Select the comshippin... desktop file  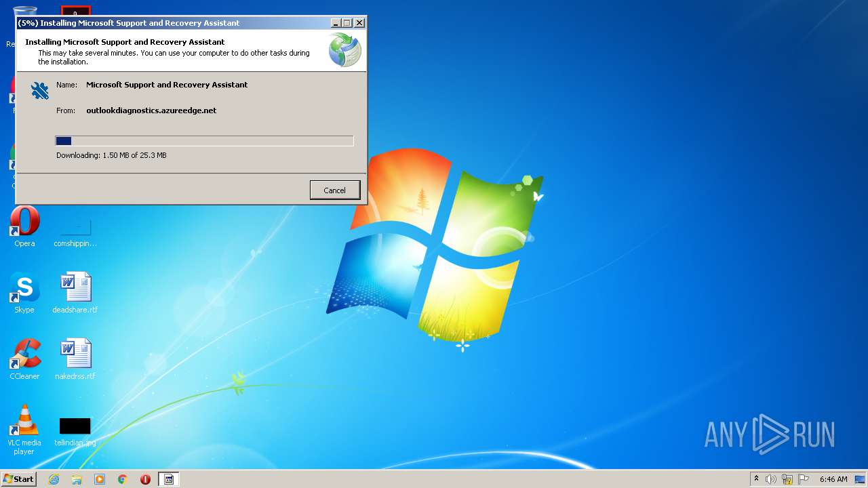point(75,232)
